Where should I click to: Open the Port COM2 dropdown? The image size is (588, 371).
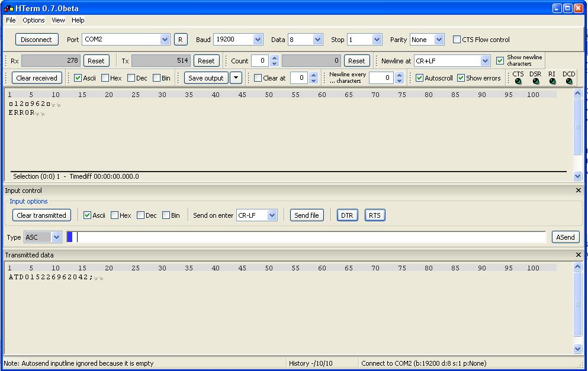click(165, 39)
